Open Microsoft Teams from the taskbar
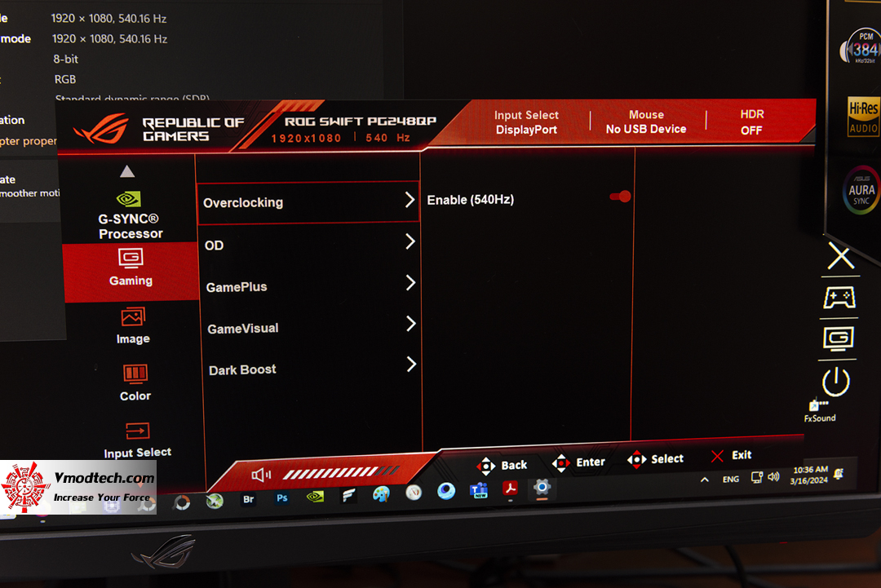 (479, 490)
